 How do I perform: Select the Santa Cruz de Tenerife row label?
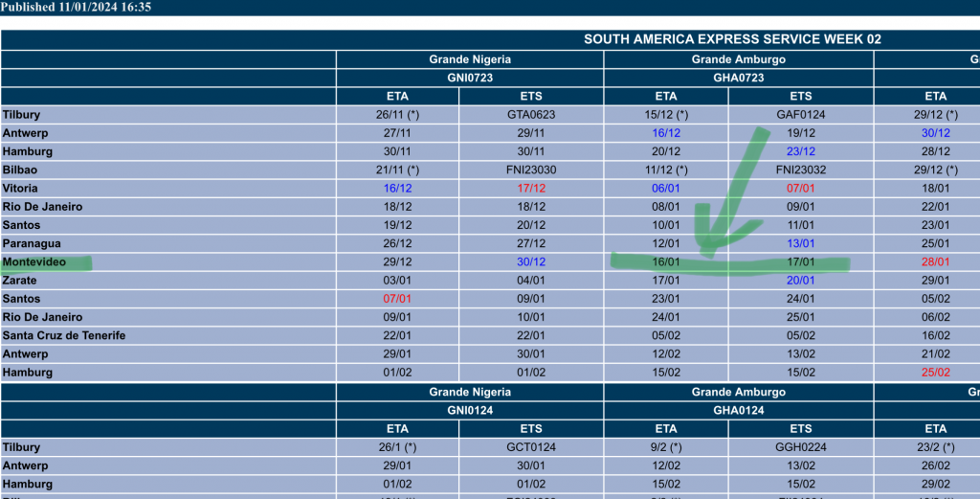64,336
